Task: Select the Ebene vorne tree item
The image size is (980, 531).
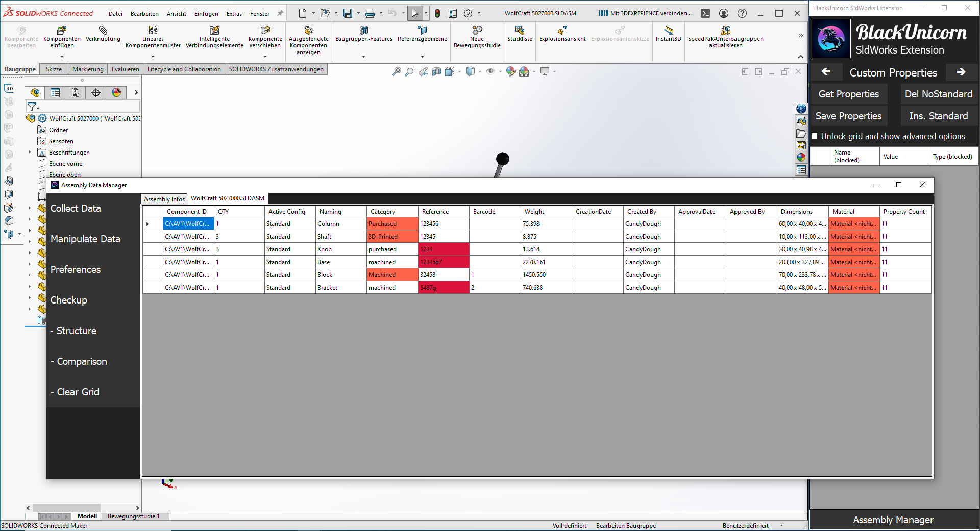Action: pyautogui.click(x=65, y=164)
